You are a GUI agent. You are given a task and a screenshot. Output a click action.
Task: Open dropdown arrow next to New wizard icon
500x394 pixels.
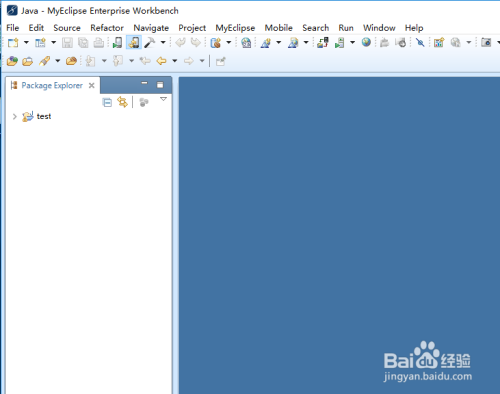pyautogui.click(x=26, y=43)
